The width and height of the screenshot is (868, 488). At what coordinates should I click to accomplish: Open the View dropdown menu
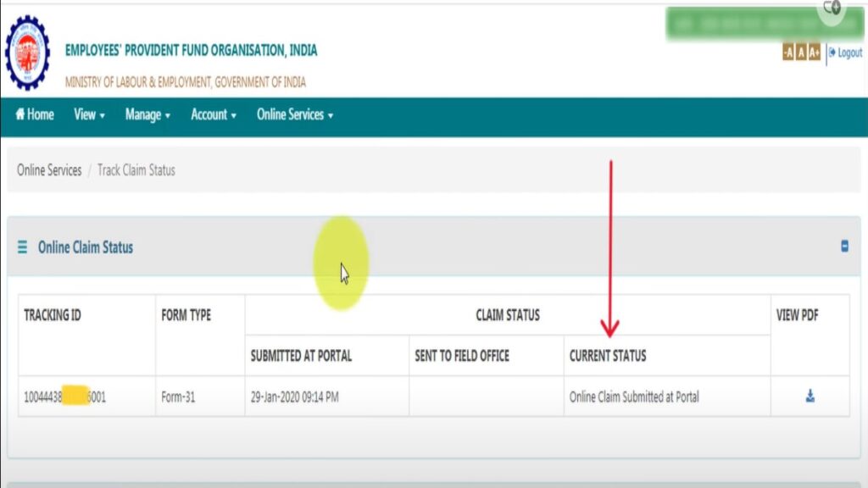[x=89, y=114]
